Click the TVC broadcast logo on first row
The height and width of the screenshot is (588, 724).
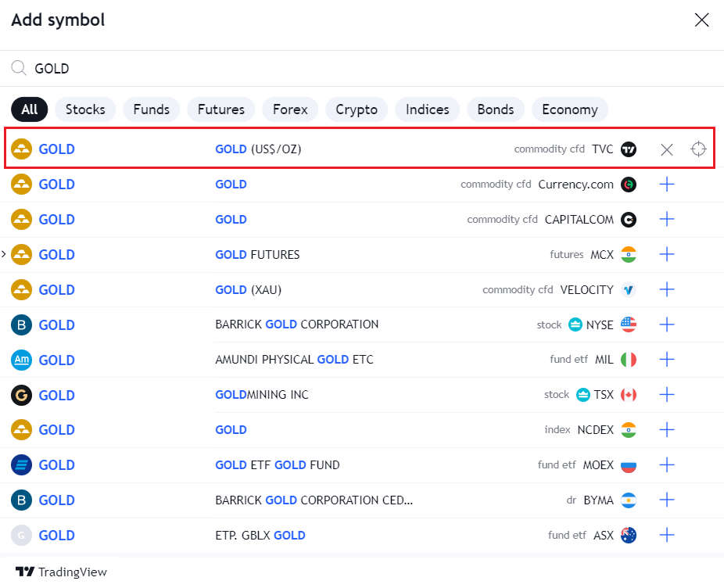click(629, 149)
